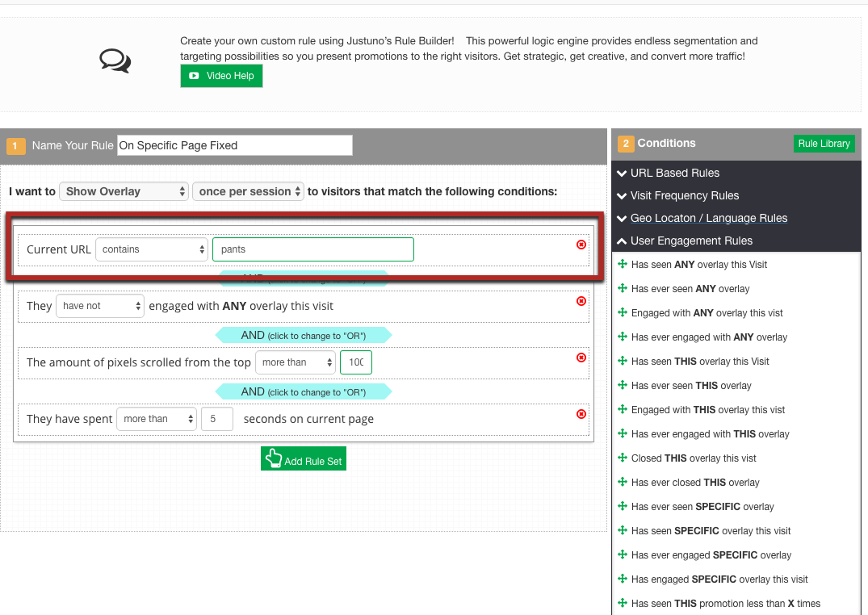Click drag icon for 'Has seen ANY overlay this Visit'
Image resolution: width=868 pixels, height=615 pixels.
pyautogui.click(x=623, y=265)
